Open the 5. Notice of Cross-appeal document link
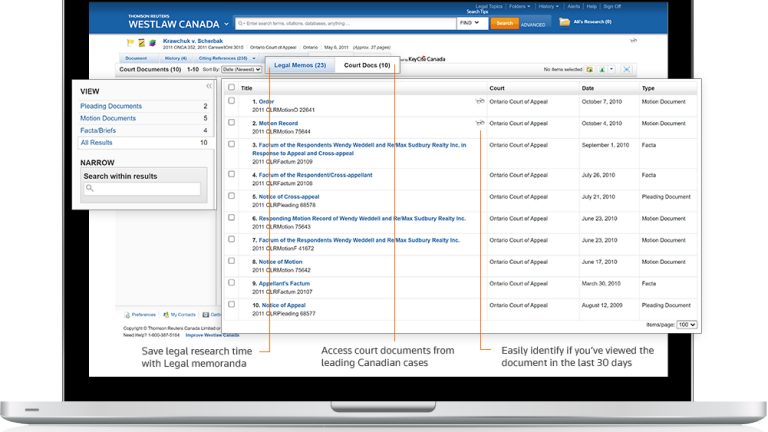768x432 pixels. coord(289,196)
